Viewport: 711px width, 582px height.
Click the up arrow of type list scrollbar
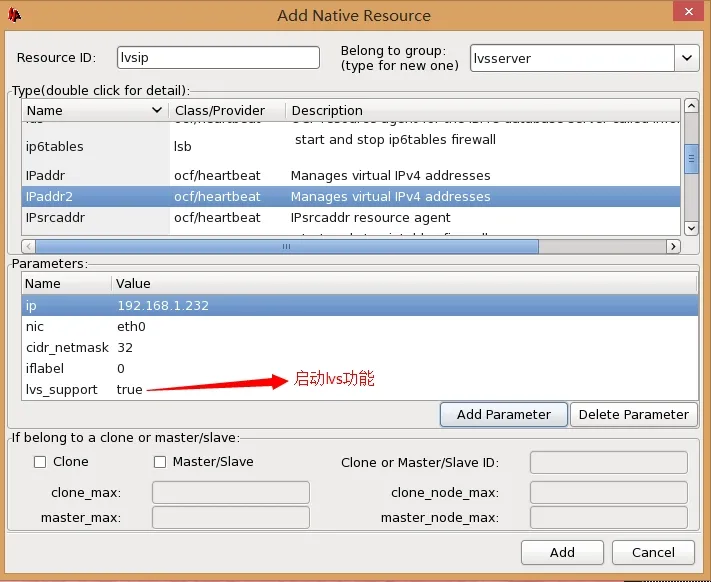[x=691, y=106]
